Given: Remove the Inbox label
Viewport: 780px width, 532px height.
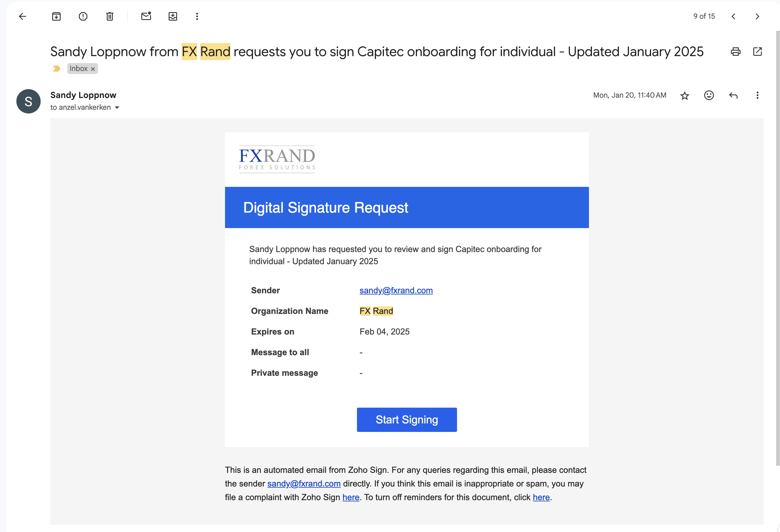Looking at the screenshot, I should (x=93, y=69).
